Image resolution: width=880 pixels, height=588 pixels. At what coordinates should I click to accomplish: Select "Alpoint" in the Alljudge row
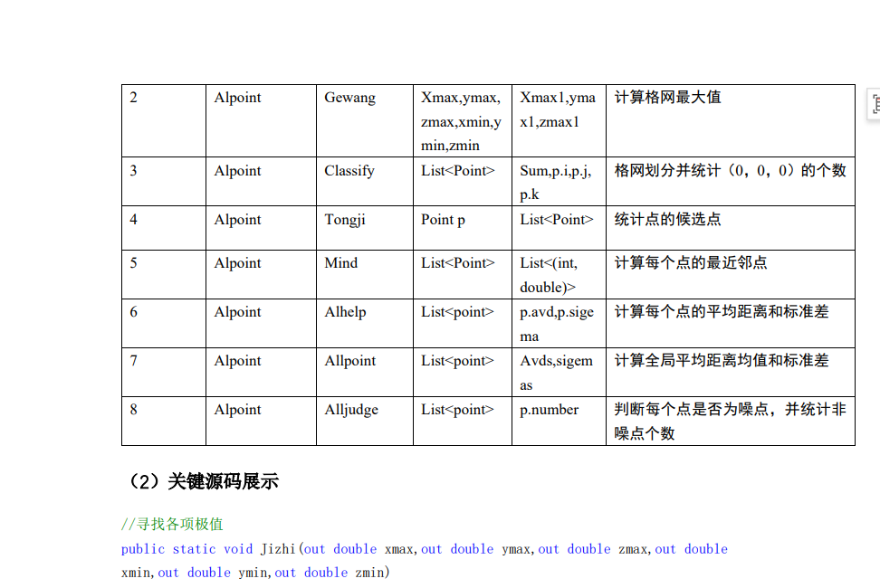237,410
